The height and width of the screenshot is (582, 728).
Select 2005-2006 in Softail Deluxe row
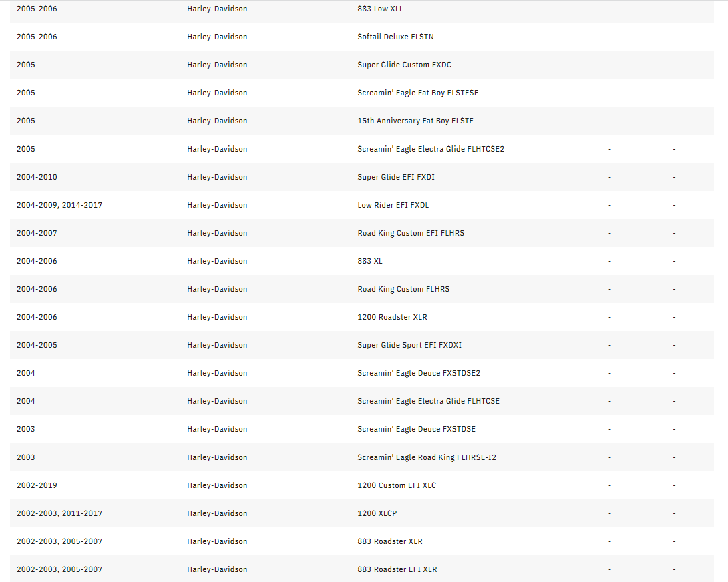37,37
